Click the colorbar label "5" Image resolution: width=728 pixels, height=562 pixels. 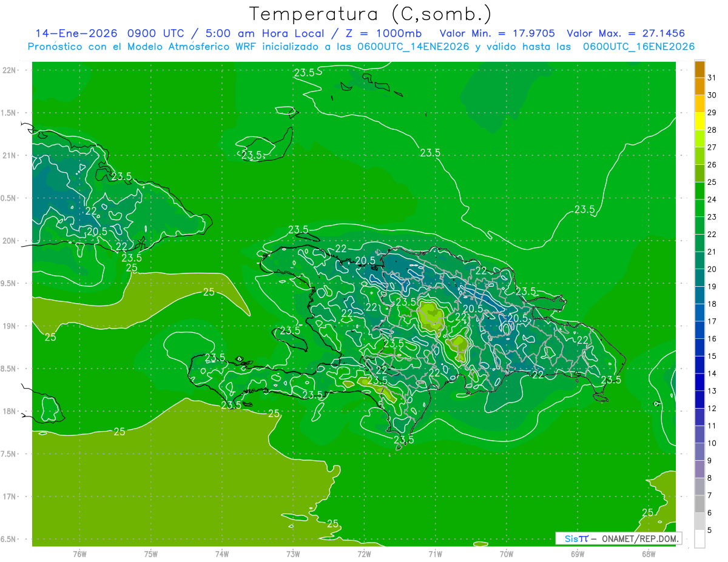[x=710, y=530]
